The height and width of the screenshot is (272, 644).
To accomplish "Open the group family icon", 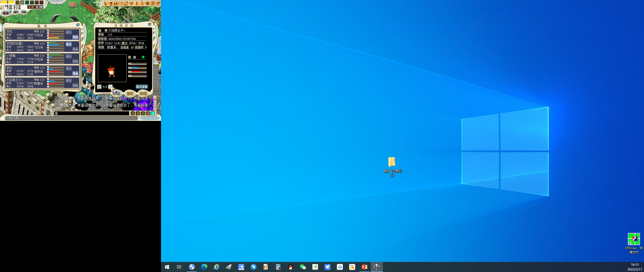I will [x=131, y=3].
